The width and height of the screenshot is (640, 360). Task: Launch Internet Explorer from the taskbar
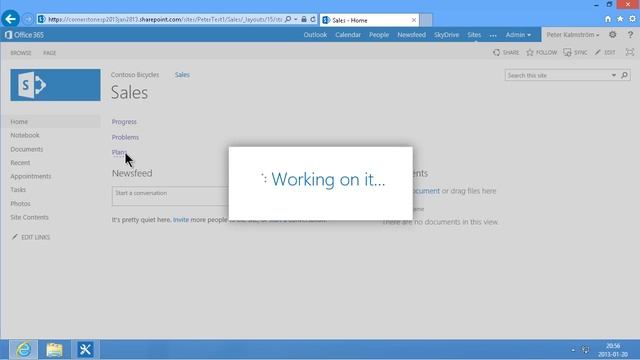(24, 350)
